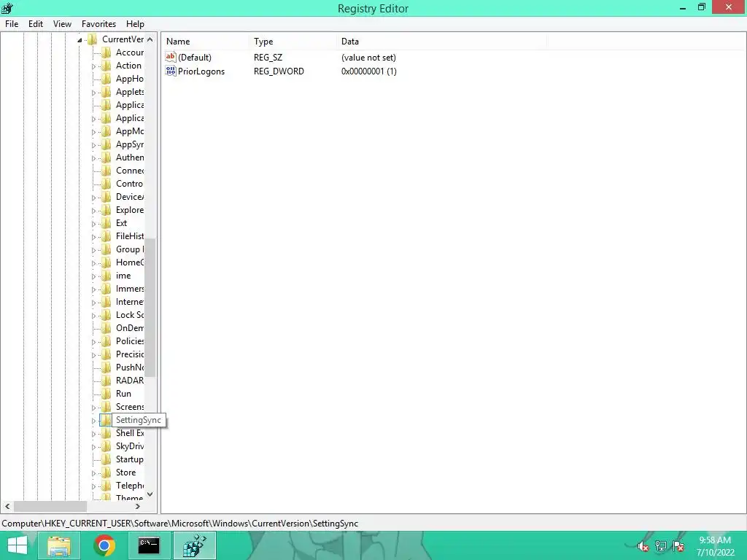Click the network tray icon
This screenshot has height=560, width=747.
pos(661,545)
